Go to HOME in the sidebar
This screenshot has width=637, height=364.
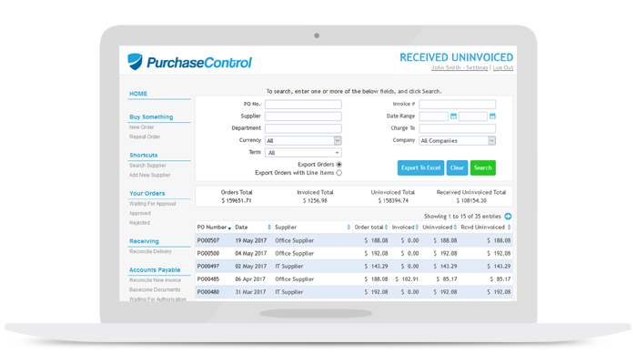point(138,94)
